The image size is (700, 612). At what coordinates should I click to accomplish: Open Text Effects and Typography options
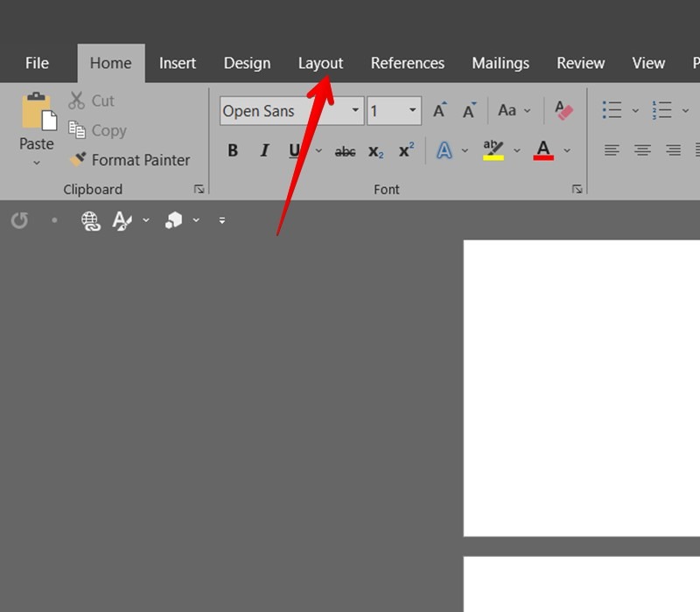[x=444, y=150]
